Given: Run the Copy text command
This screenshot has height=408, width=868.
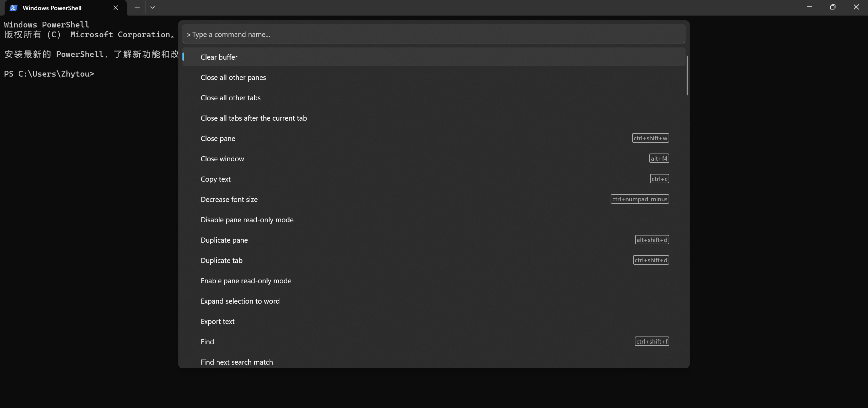Looking at the screenshot, I should tap(434, 179).
